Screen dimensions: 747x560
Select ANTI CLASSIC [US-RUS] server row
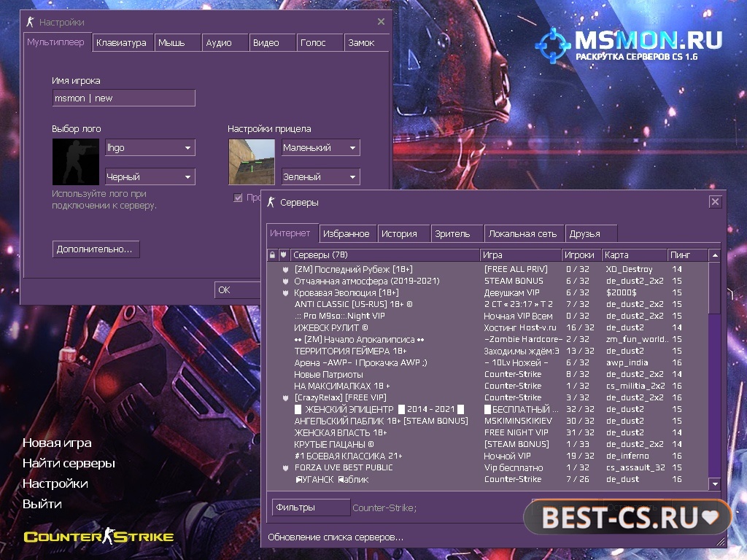pyautogui.click(x=487, y=304)
